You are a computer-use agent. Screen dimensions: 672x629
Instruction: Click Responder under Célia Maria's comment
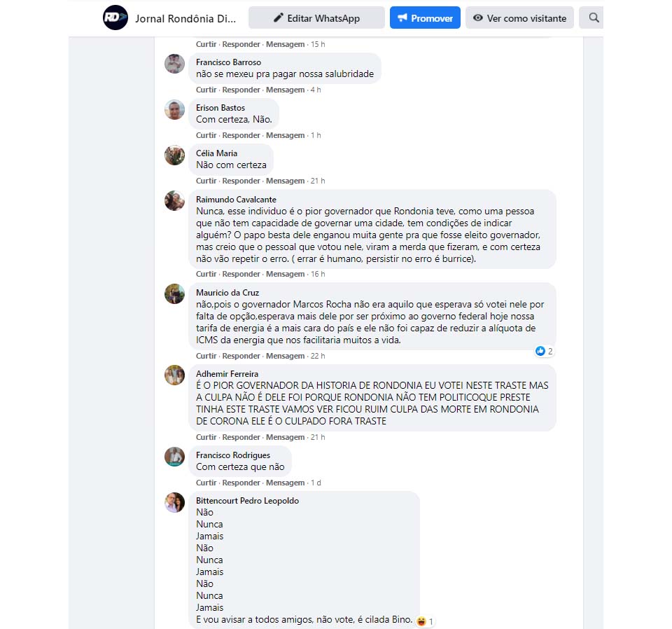coord(241,181)
